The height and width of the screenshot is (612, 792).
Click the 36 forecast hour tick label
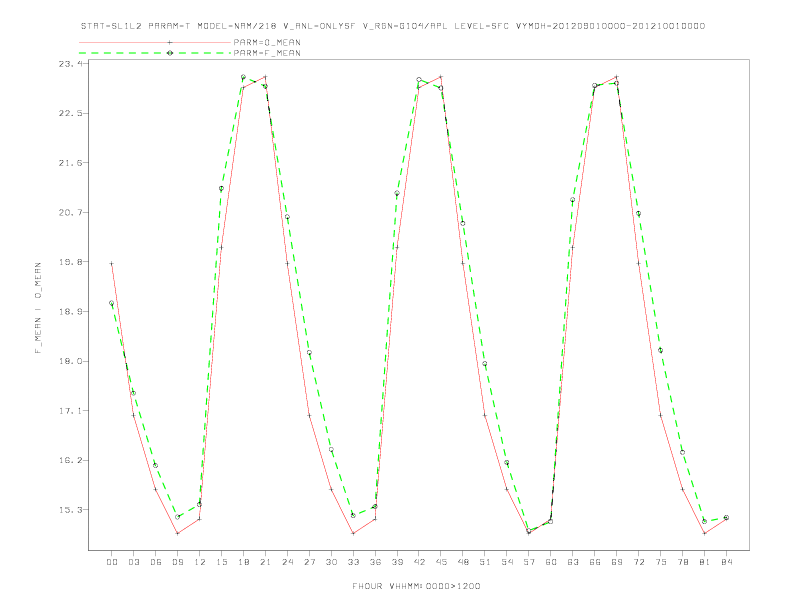click(375, 562)
